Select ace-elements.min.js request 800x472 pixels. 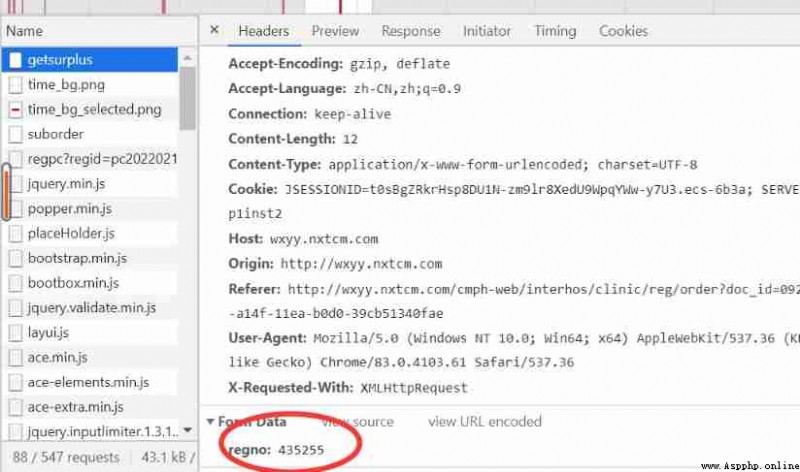tap(90, 382)
